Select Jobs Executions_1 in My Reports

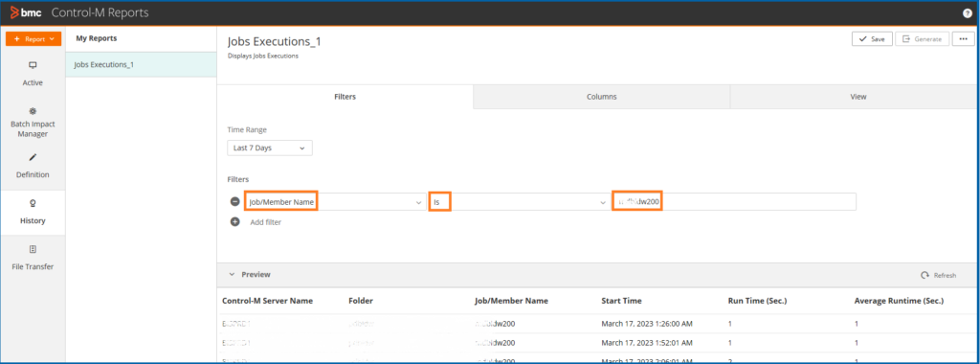coord(142,64)
